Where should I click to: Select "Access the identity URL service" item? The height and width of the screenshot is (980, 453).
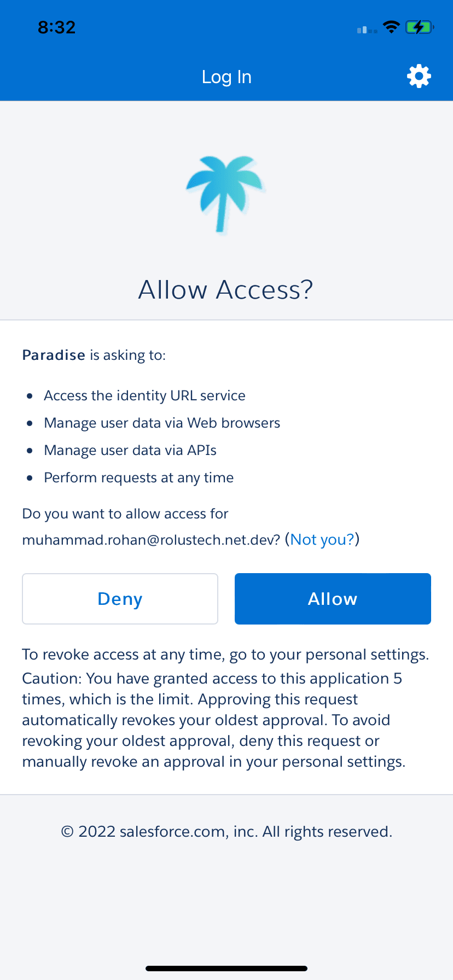144,395
